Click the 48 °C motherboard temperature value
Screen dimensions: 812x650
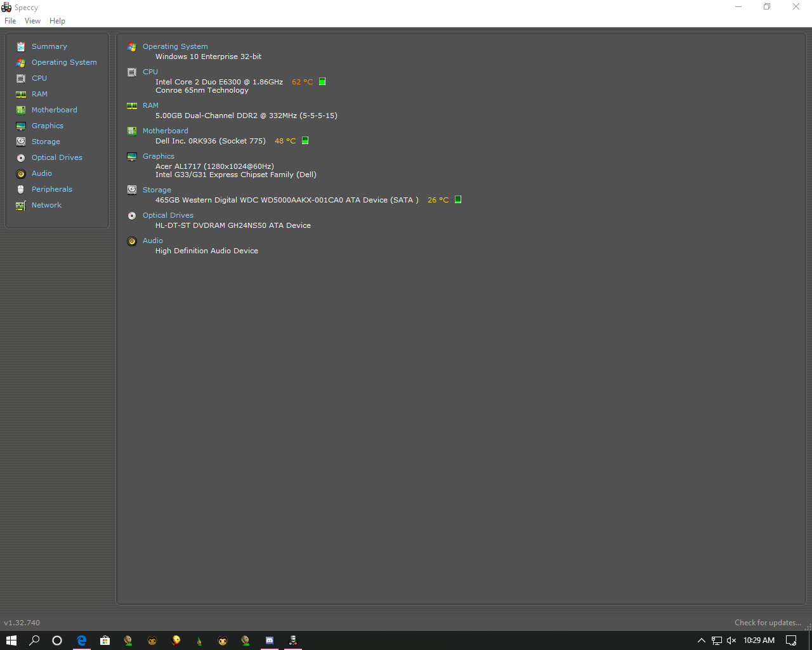pos(285,141)
